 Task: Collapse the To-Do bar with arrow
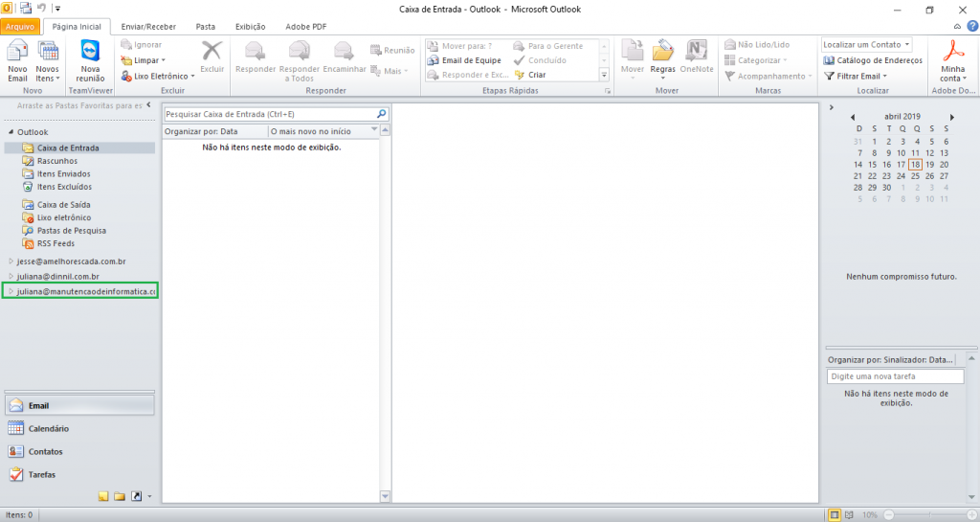click(x=832, y=107)
